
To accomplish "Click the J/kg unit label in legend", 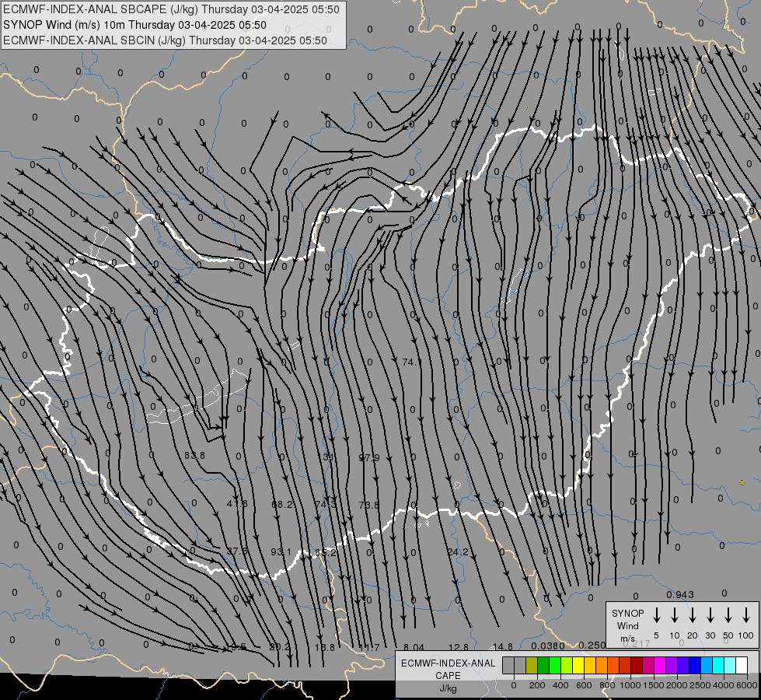I will pos(448,688).
